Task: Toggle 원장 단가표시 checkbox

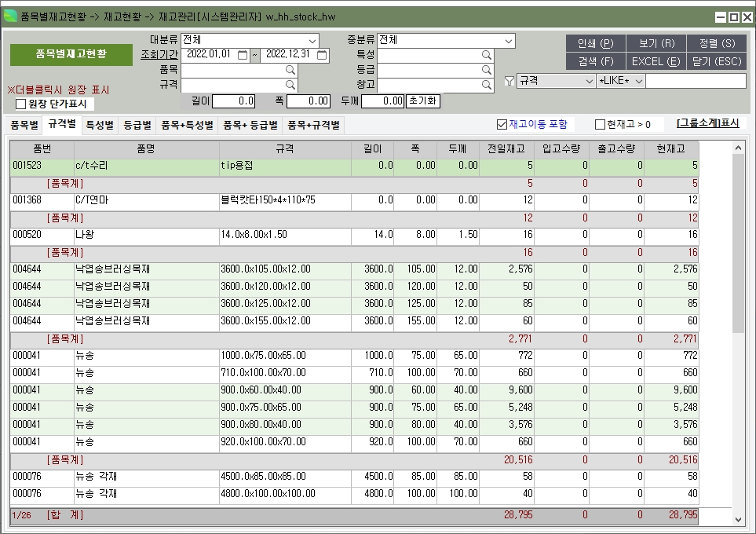Action: tap(20, 104)
